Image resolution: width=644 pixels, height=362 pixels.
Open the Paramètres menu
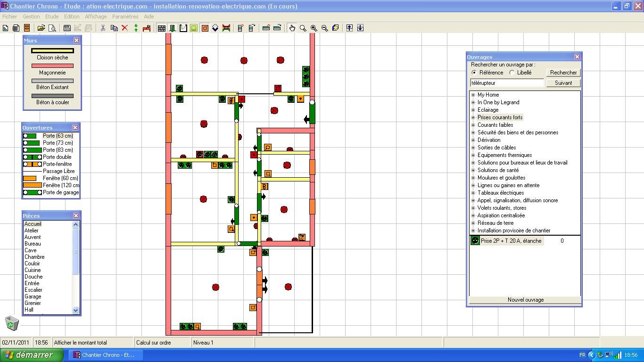[x=125, y=16]
